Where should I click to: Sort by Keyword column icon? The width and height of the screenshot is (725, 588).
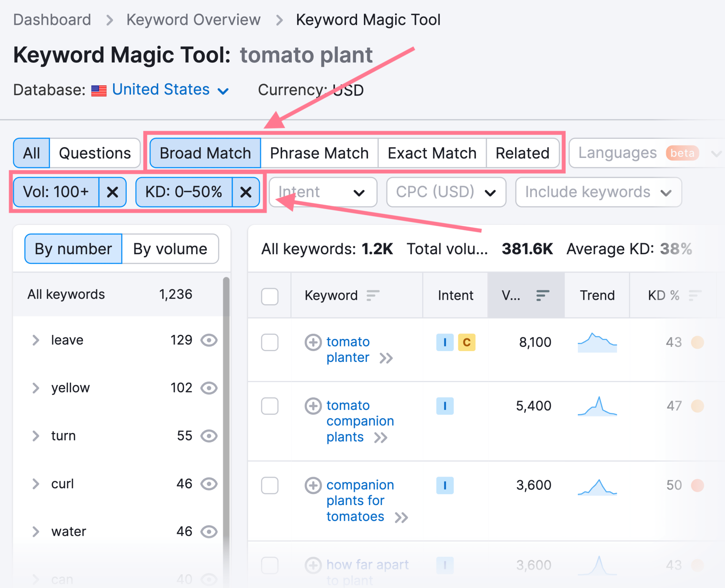point(373,295)
